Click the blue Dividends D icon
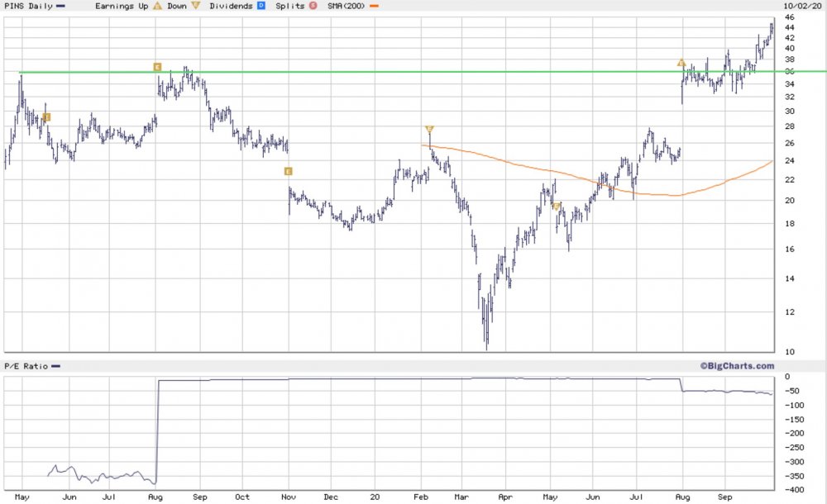This screenshot has height=504, width=827. point(261,6)
